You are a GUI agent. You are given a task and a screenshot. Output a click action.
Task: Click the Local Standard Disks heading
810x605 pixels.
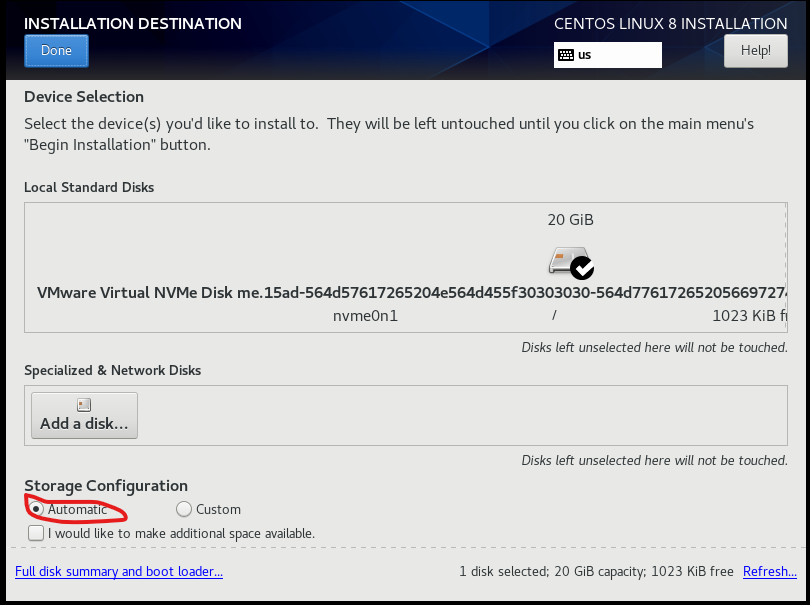[x=89, y=187]
